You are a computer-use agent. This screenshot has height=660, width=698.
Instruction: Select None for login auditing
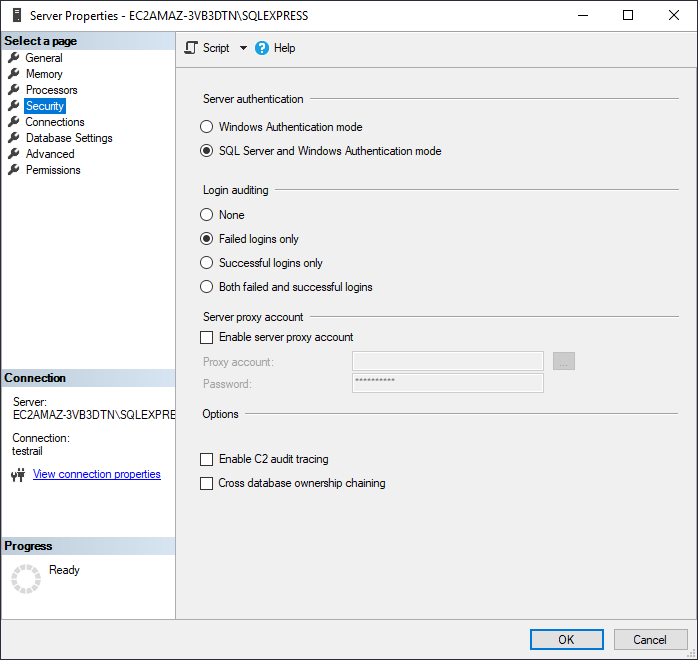(207, 215)
